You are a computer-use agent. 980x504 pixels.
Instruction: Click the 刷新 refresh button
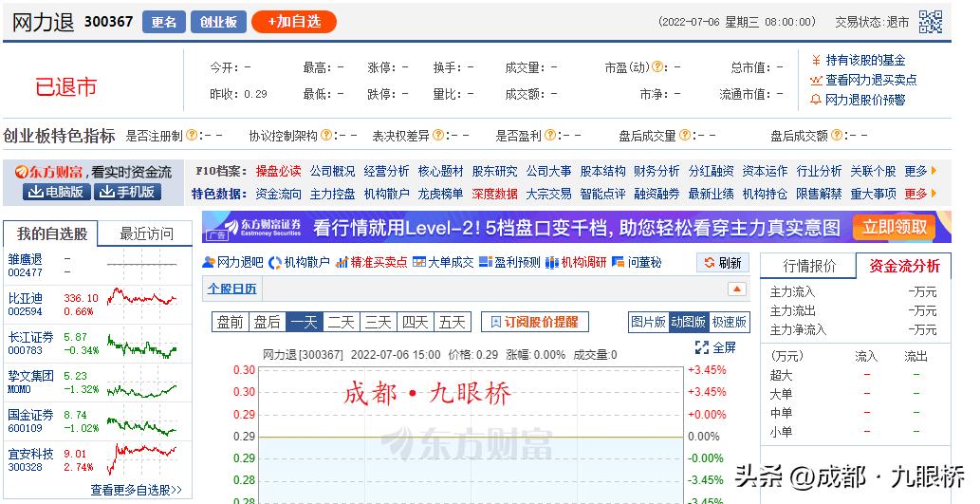(723, 263)
